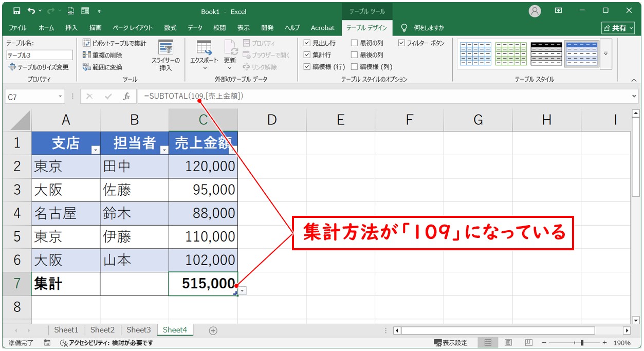Uncheck the Filter Button (フィルター ボタン) checkbox
The image size is (644, 351).
coord(401,43)
